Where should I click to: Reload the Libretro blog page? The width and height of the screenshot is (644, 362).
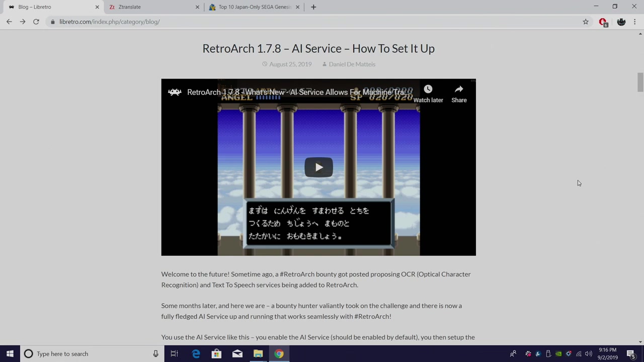36,22
